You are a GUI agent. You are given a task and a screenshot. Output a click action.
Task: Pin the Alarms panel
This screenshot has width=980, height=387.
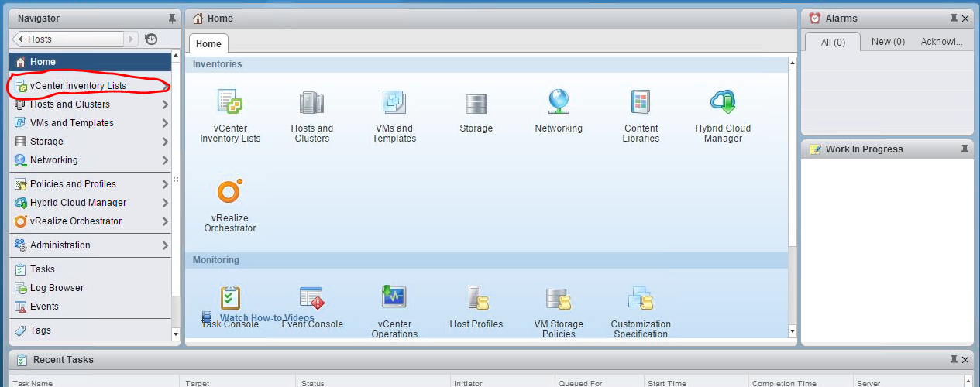click(x=954, y=18)
